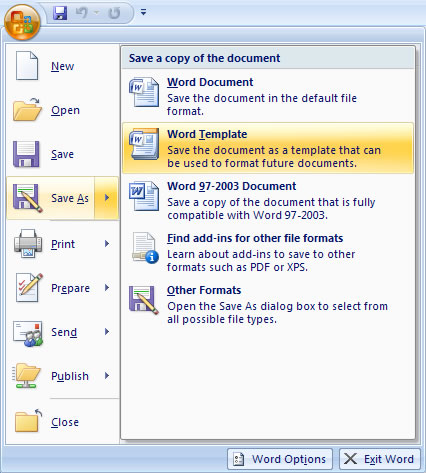Click 'Save the document as a template' description

tap(274, 157)
